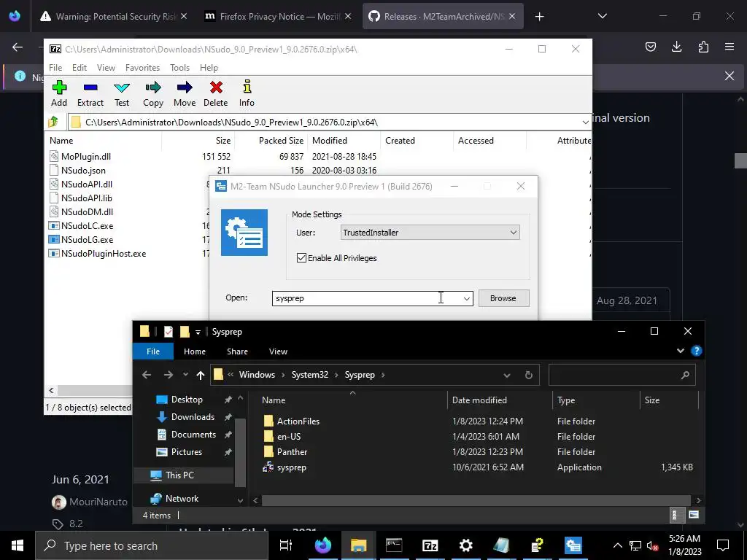The width and height of the screenshot is (747, 560).
Task: Expand the Open combo box dropdown arrow
Action: [x=466, y=298]
